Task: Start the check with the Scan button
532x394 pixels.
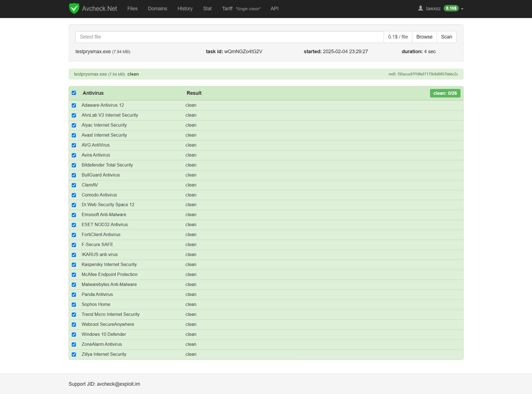Action: click(446, 37)
